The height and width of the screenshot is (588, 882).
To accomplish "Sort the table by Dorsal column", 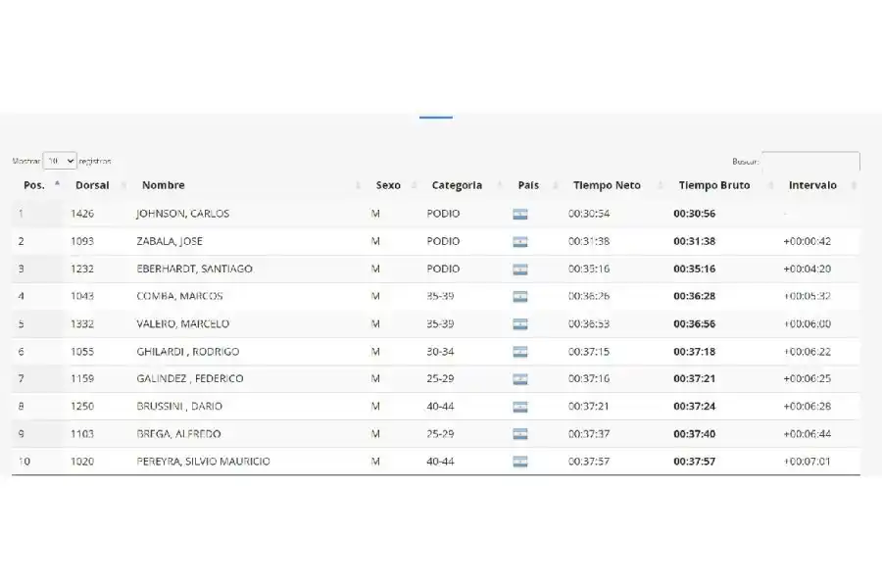I will (92, 185).
